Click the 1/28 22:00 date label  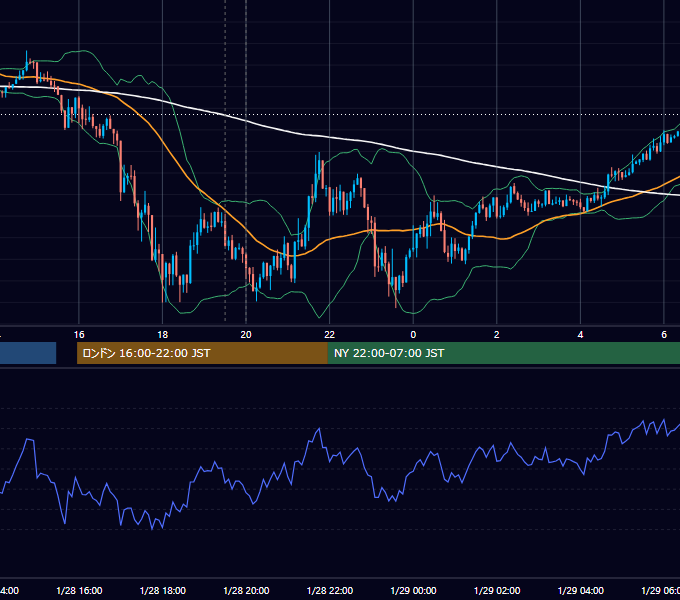(x=330, y=590)
